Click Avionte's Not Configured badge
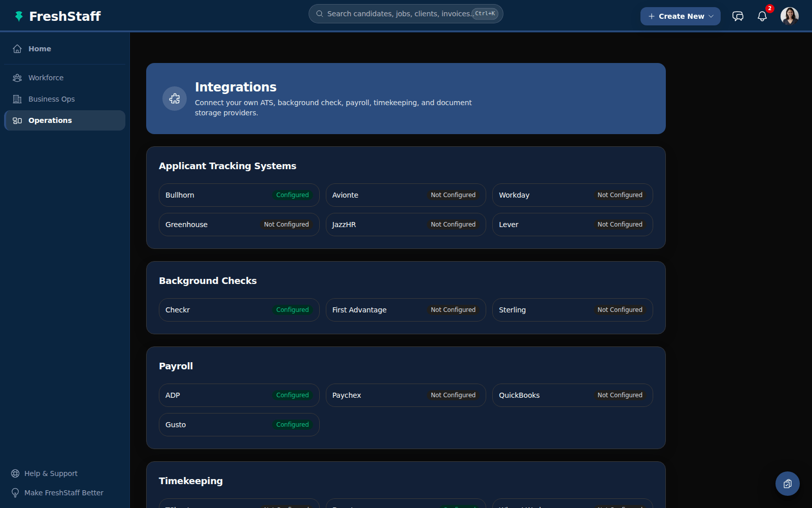The image size is (812, 508). click(x=453, y=195)
